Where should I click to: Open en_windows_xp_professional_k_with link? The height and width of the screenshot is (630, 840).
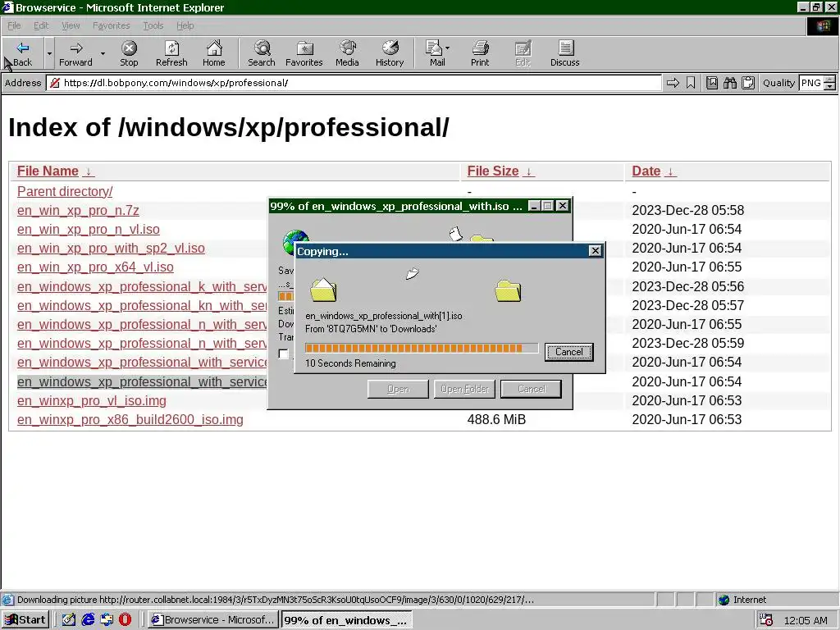pyautogui.click(x=142, y=286)
